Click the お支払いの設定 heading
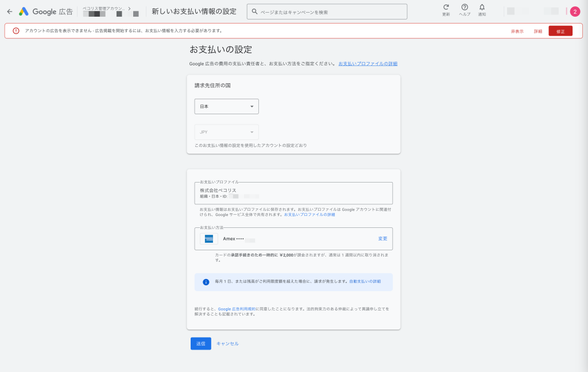 (x=220, y=49)
